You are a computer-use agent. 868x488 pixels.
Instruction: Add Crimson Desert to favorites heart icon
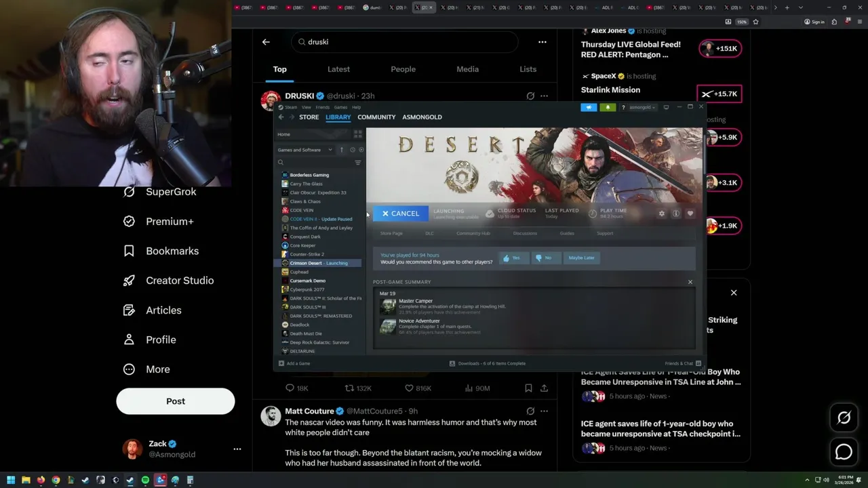(690, 213)
